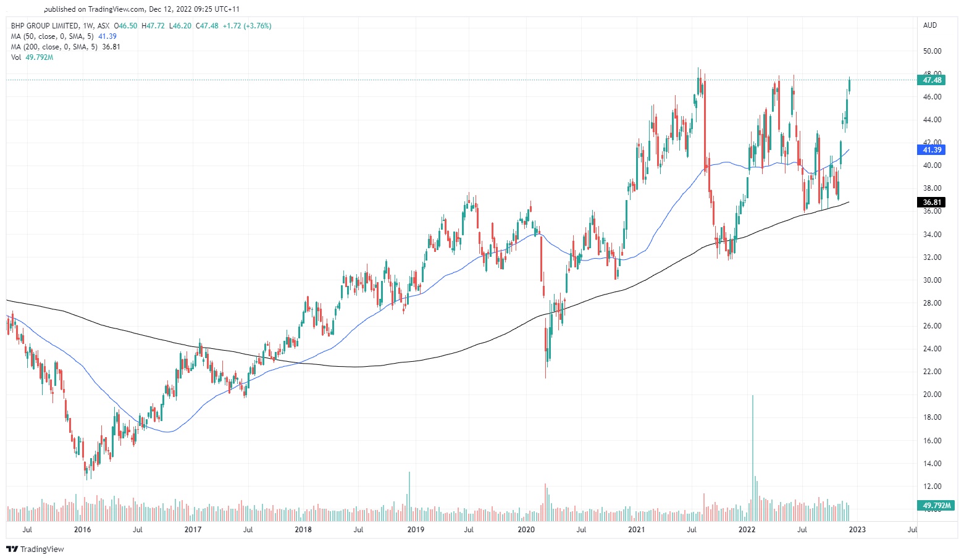Screen dimensions: 964x560
Task: Click the 2022 label on the time axis
Action: (x=747, y=530)
